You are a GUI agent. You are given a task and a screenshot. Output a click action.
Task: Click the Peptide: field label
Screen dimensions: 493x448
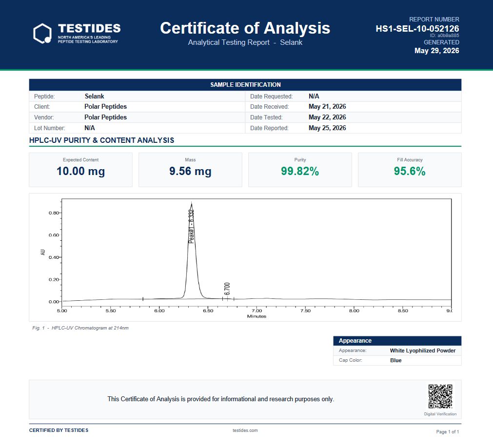44,96
